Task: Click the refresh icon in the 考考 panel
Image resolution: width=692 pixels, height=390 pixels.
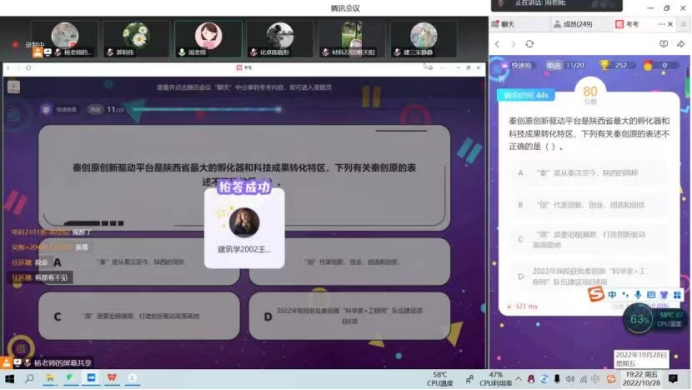Action: pyautogui.click(x=530, y=44)
